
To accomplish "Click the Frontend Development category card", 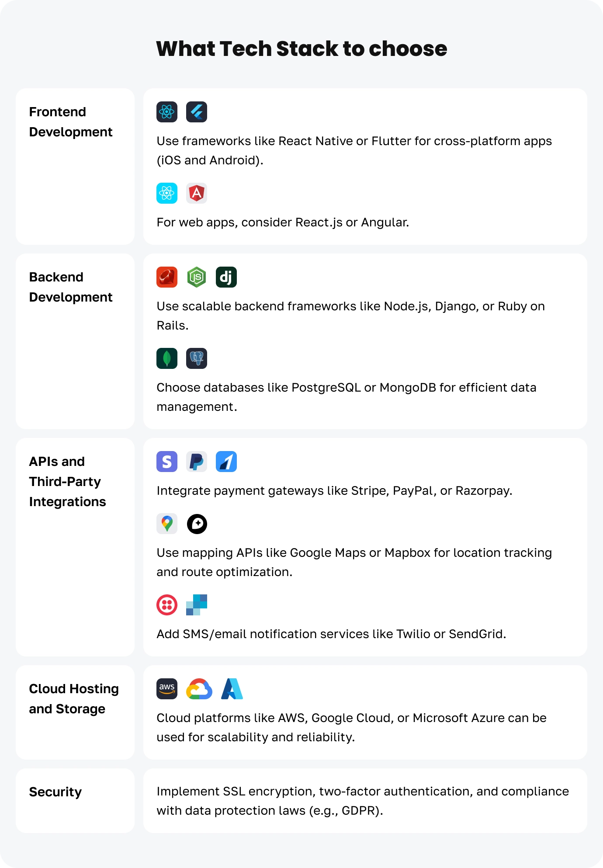I will (75, 166).
